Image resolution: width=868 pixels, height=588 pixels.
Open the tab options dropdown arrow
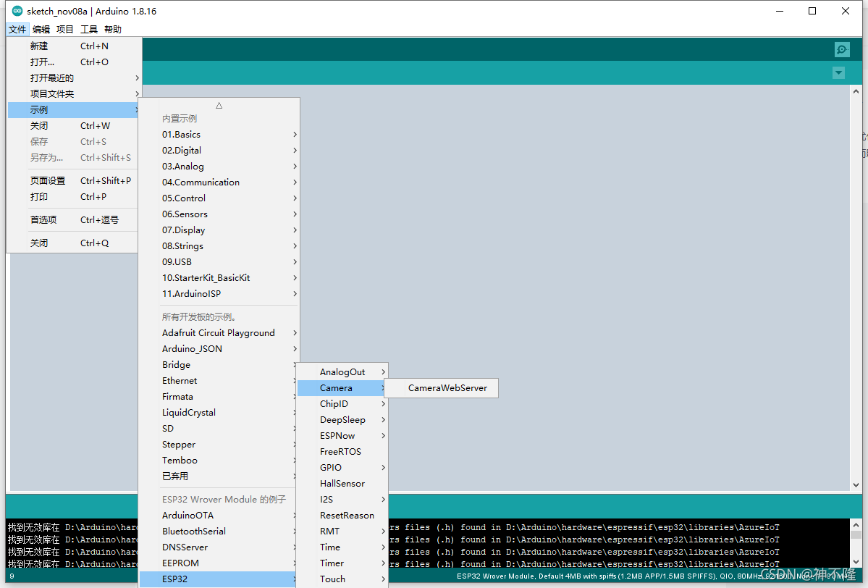pyautogui.click(x=838, y=72)
